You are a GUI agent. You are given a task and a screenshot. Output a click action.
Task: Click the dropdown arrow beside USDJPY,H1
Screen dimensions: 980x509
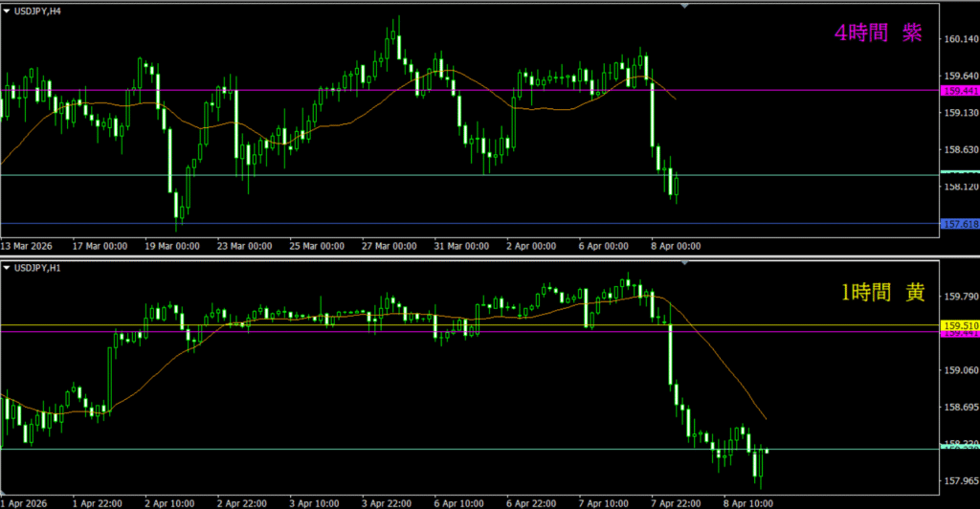click(x=7, y=267)
